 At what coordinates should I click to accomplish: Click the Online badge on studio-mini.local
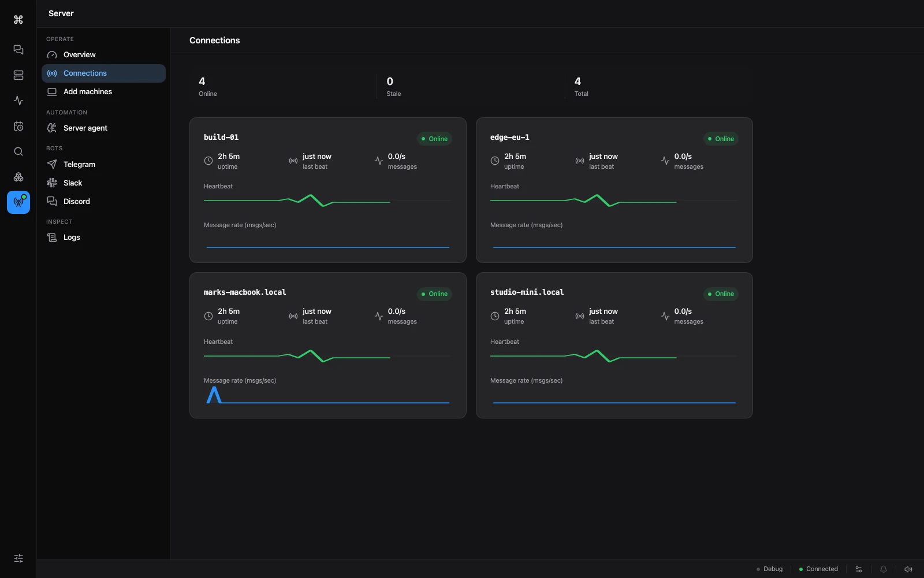[x=721, y=294]
